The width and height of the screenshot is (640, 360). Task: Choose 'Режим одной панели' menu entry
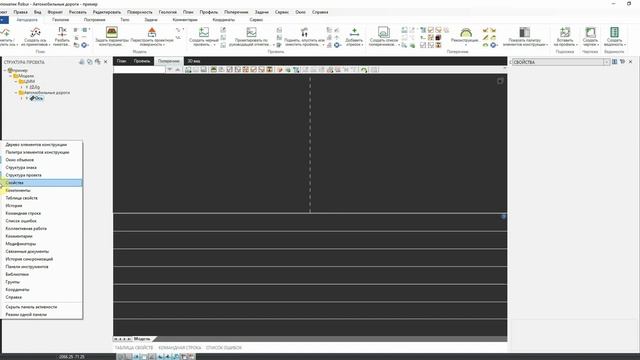(42, 315)
